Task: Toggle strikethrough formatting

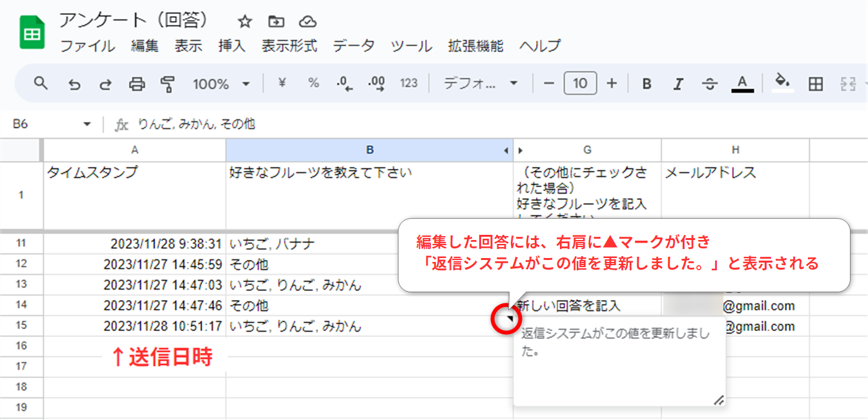Action: (x=710, y=84)
